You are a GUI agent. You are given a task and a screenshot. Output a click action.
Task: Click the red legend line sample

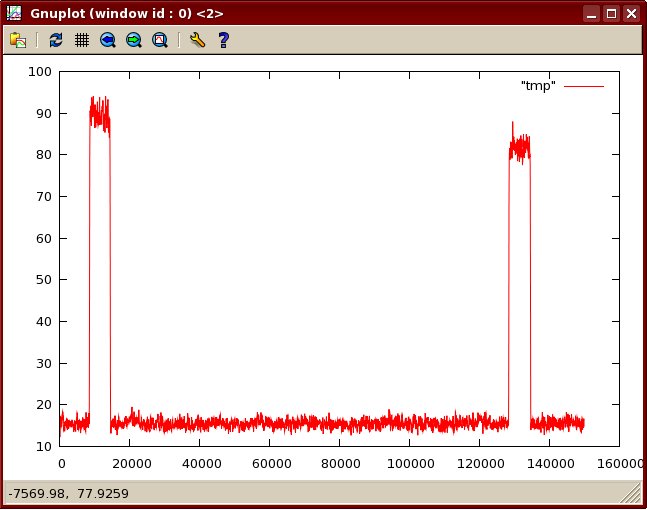[x=584, y=86]
